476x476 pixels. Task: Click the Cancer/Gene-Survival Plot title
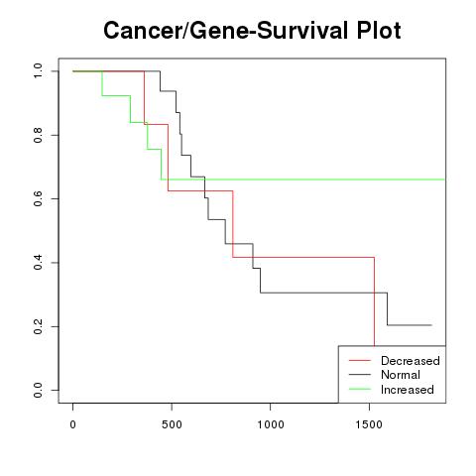pyautogui.click(x=252, y=31)
